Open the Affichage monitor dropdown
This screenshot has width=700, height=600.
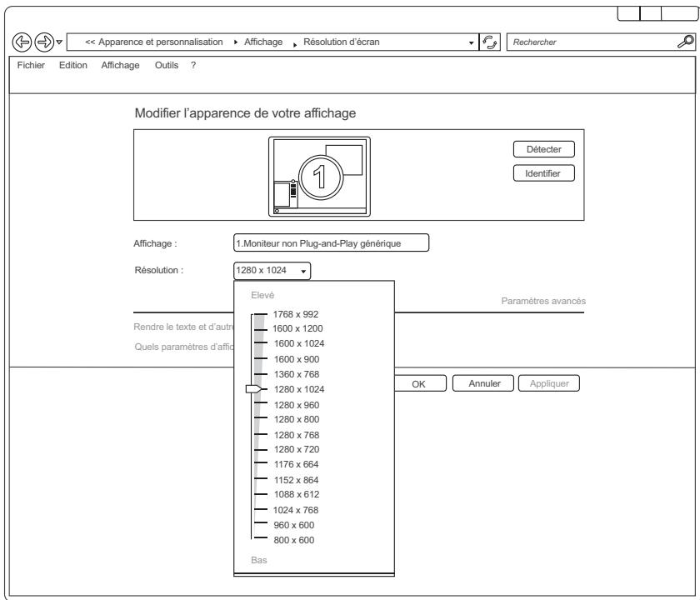[x=331, y=242]
